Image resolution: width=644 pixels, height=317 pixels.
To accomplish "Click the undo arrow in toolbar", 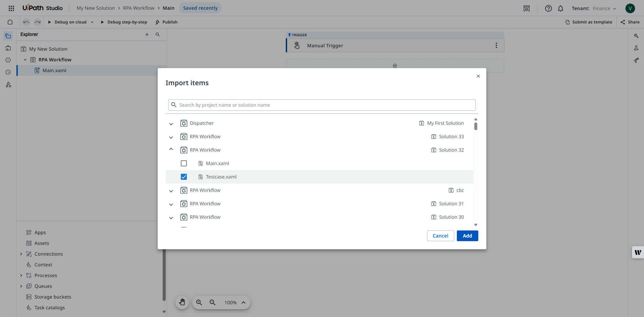I will click(26, 22).
